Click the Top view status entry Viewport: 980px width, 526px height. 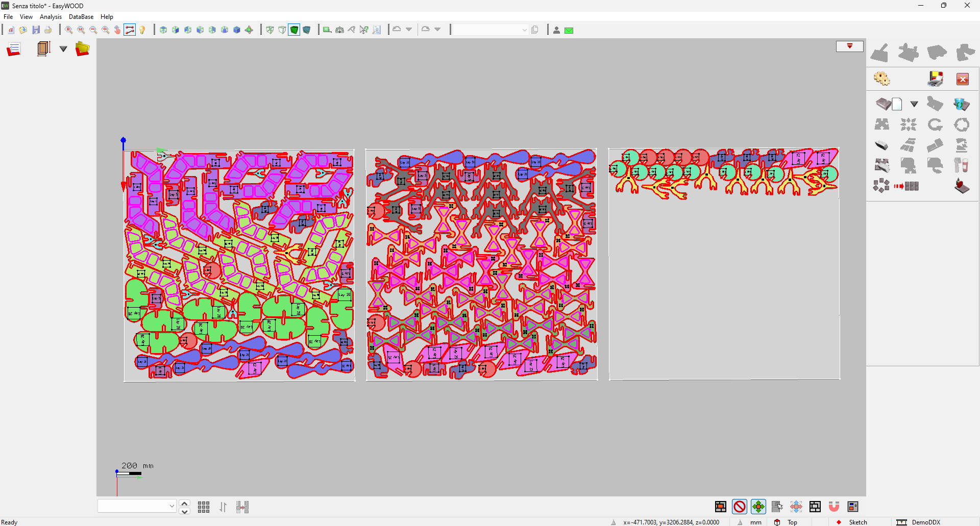click(x=792, y=522)
